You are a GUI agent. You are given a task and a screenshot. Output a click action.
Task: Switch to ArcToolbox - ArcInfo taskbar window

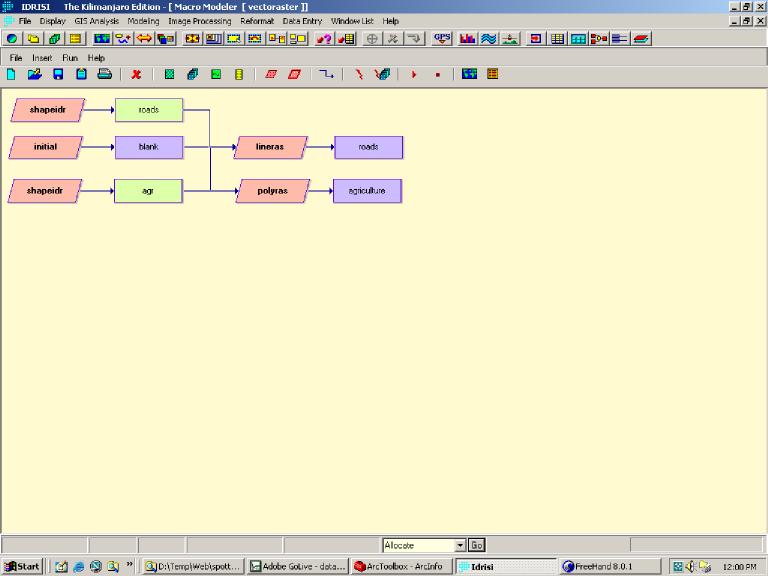point(400,566)
